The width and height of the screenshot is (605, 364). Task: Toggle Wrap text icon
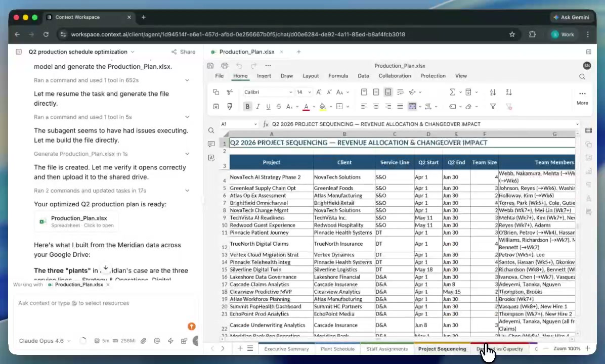pyautogui.click(x=400, y=92)
